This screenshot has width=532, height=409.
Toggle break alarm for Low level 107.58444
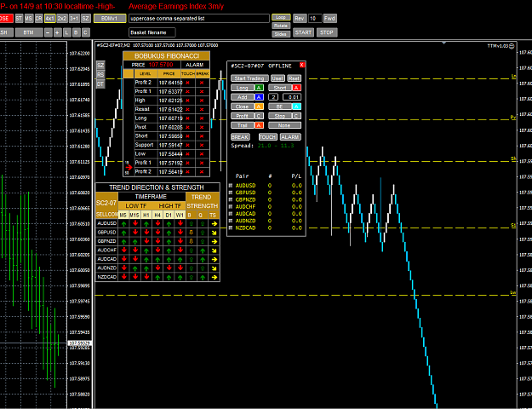pos(202,154)
